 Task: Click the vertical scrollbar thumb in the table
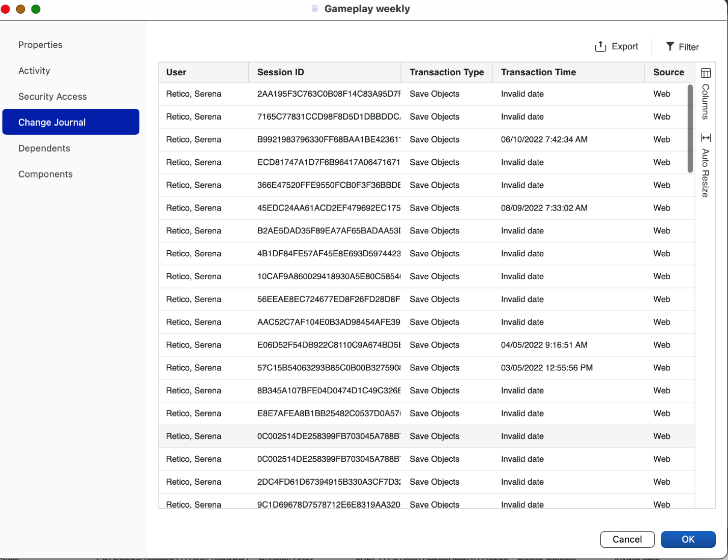point(690,128)
